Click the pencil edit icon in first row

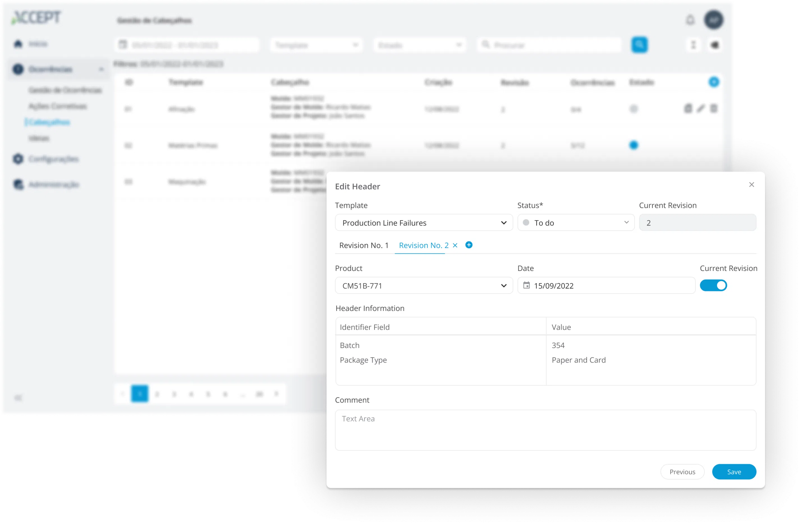(x=701, y=109)
